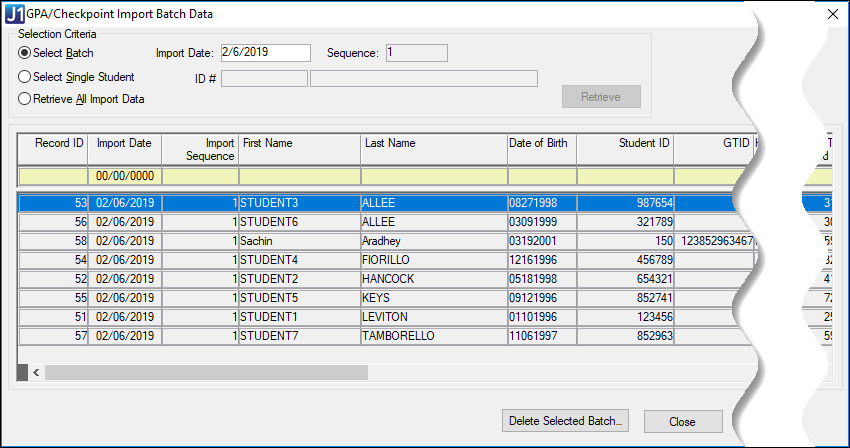Screen dimensions: 850x448
Task: Click the Import Date filter cell 00/00/0000
Action: [x=124, y=176]
